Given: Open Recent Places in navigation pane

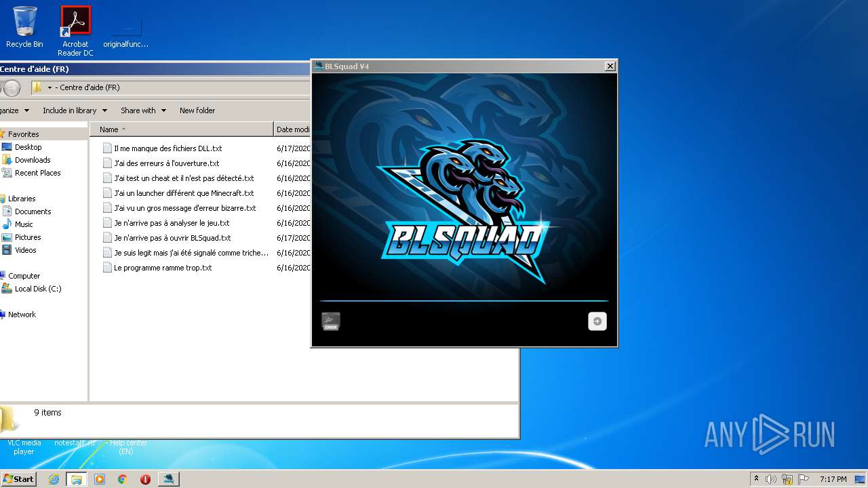Looking at the screenshot, I should point(37,173).
